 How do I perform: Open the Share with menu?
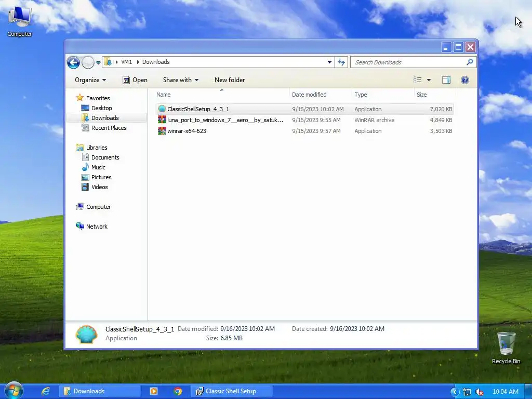click(180, 80)
